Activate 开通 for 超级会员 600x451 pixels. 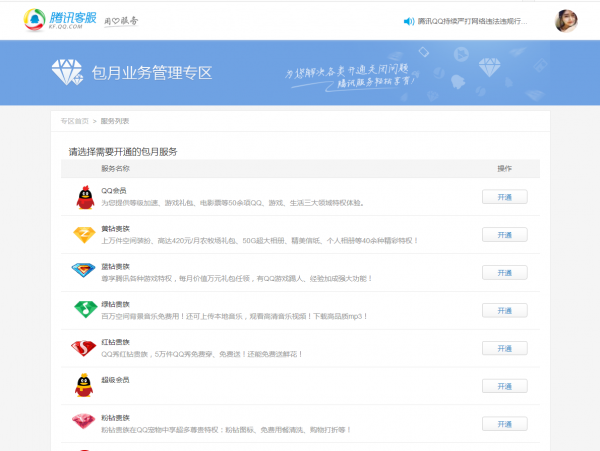click(504, 386)
